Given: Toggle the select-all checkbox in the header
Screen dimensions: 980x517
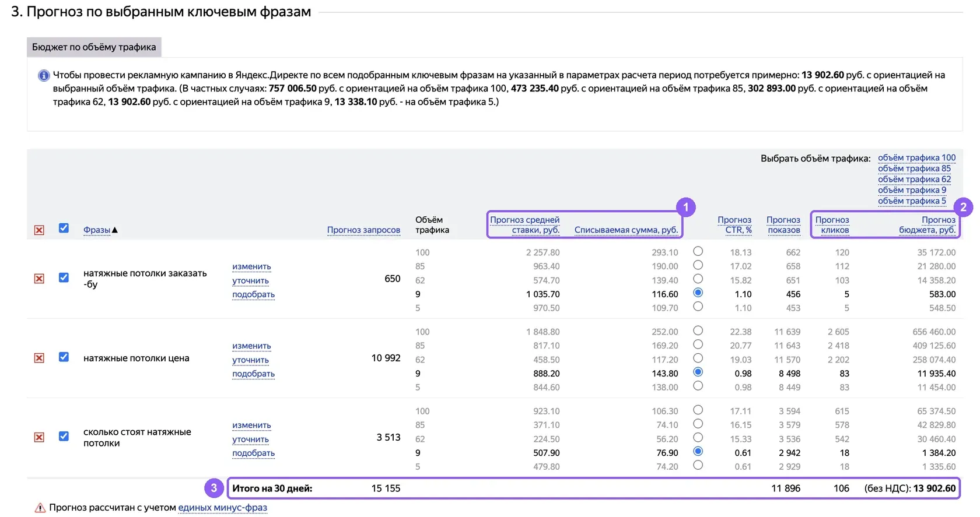Looking at the screenshot, I should (64, 228).
